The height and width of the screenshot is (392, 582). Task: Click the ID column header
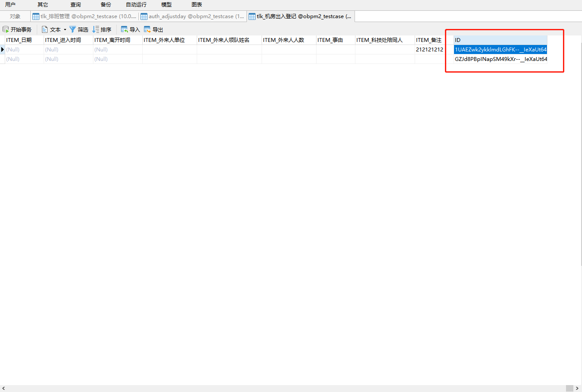pyautogui.click(x=500, y=40)
